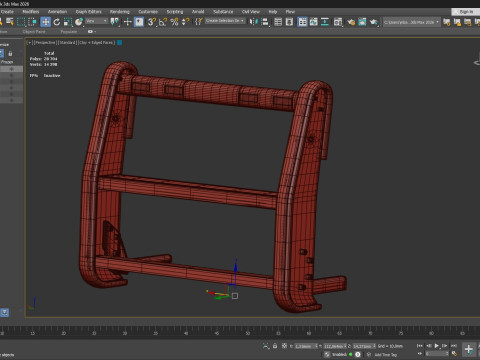Click the X coordinate input field
This screenshot has height=360, width=480.
click(306, 346)
